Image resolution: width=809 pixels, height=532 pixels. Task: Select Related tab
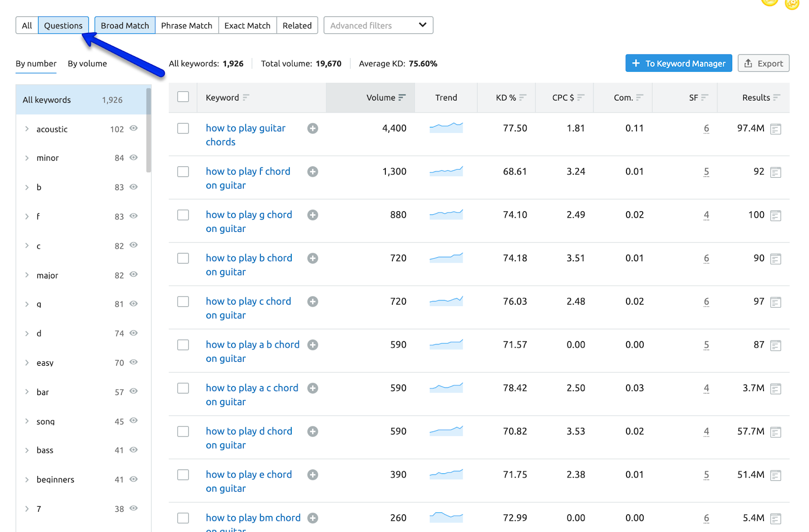(297, 25)
